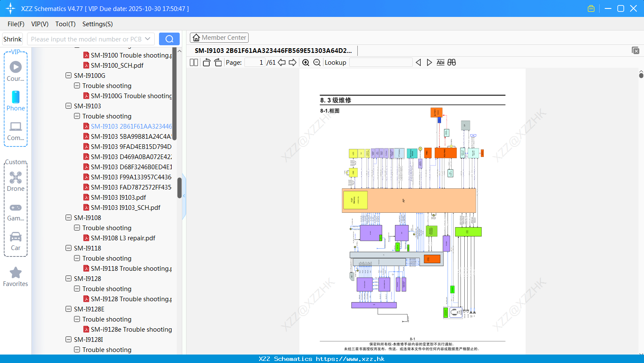Image resolution: width=644 pixels, height=363 pixels.
Task: Zoom out of the PDF page
Action: [317, 62]
